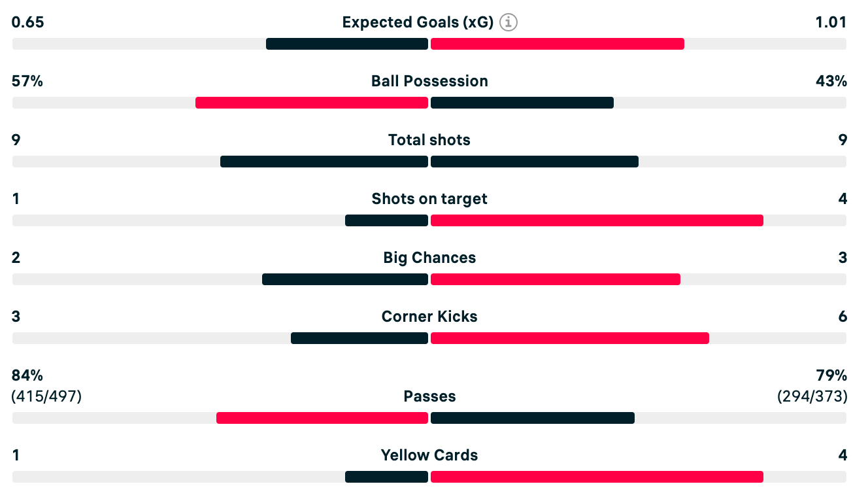
Task: Click the left Total shots bar
Action: 324,162
